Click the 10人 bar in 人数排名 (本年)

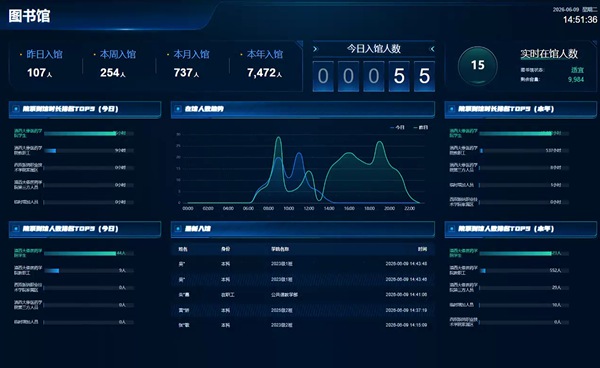tap(524, 305)
